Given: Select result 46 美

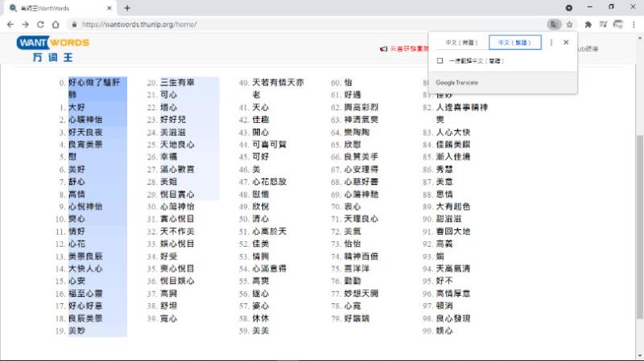Looking at the screenshot, I should click(x=256, y=170).
